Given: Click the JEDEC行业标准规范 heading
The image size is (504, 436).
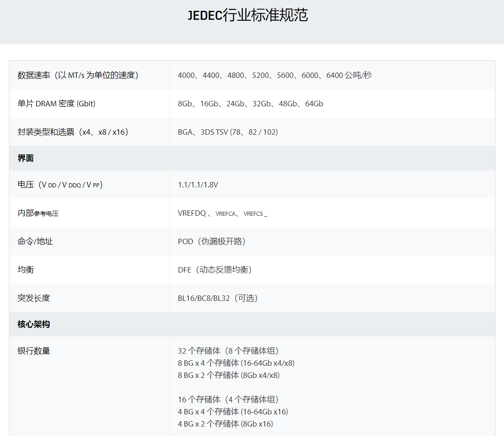Looking at the screenshot, I should (x=248, y=15).
